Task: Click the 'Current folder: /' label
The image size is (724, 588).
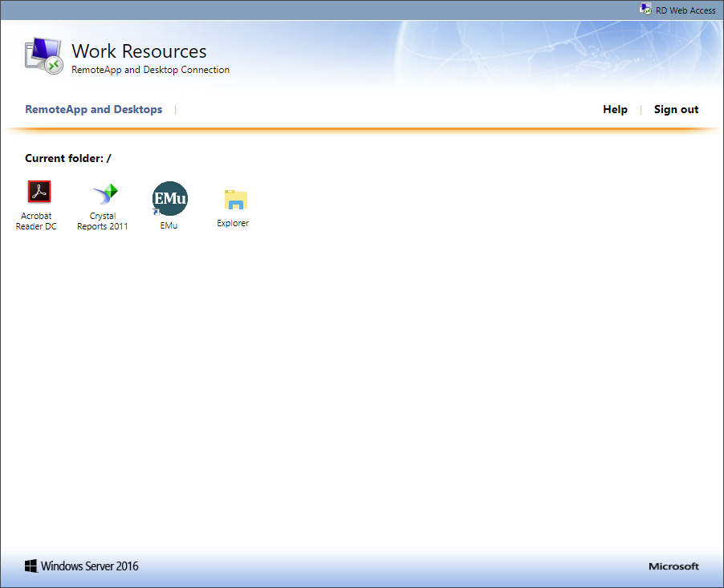Action: pos(68,159)
